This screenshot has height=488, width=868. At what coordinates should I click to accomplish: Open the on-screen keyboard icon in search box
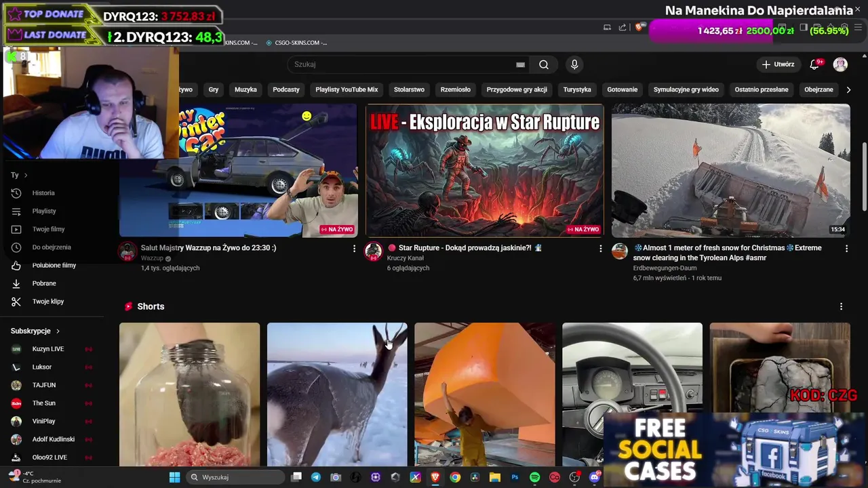tap(520, 64)
